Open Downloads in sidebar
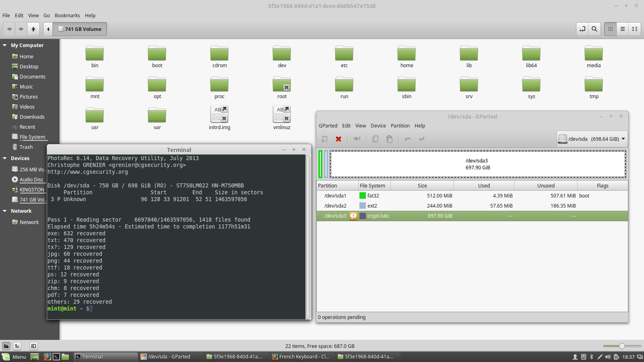Image resolution: width=644 pixels, height=362 pixels. pyautogui.click(x=32, y=117)
